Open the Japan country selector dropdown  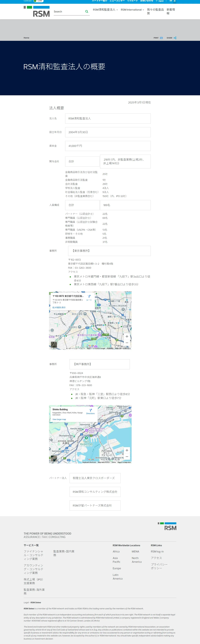(x=161, y=1)
